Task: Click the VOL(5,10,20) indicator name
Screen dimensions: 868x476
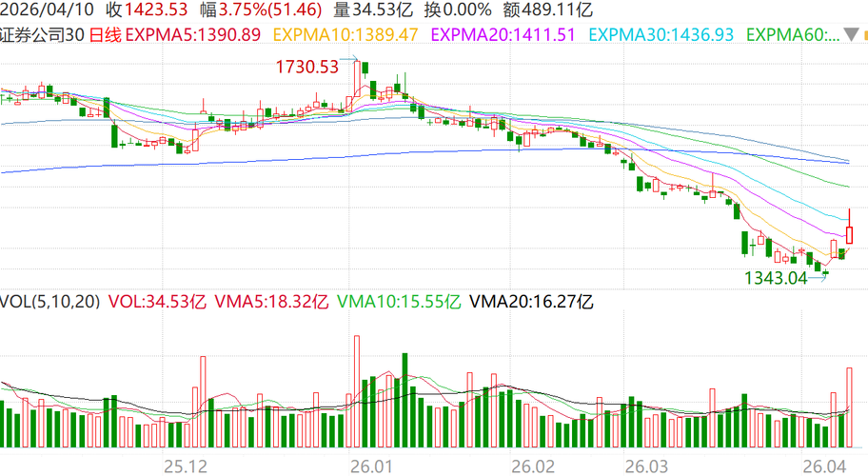Action: point(49,302)
